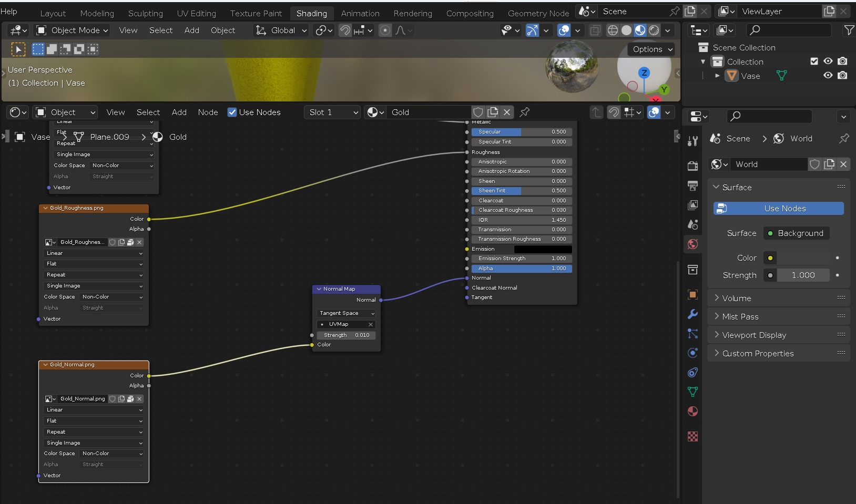Screen dimensions: 856x504
Task: Open the Object Data mesh tab
Action: [692, 392]
